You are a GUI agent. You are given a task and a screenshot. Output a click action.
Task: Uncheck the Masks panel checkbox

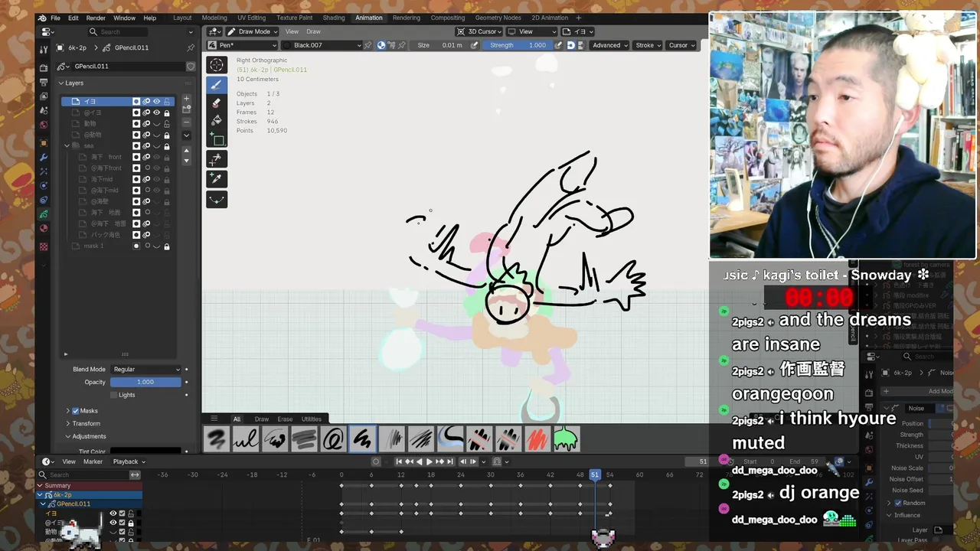coord(75,411)
